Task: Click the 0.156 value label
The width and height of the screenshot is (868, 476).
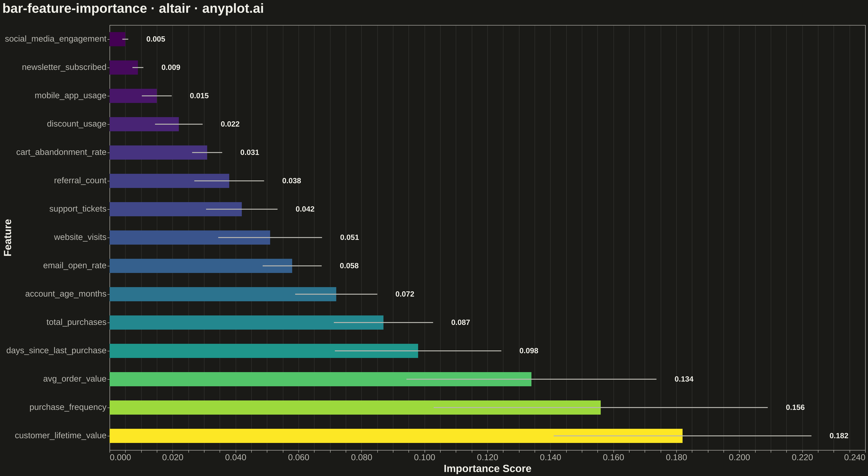Action: tap(795, 407)
